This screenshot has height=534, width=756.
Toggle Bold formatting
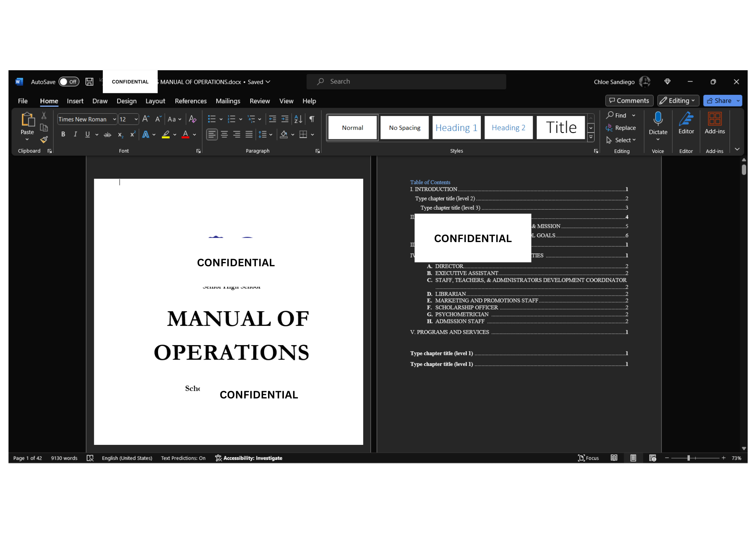[x=63, y=134]
